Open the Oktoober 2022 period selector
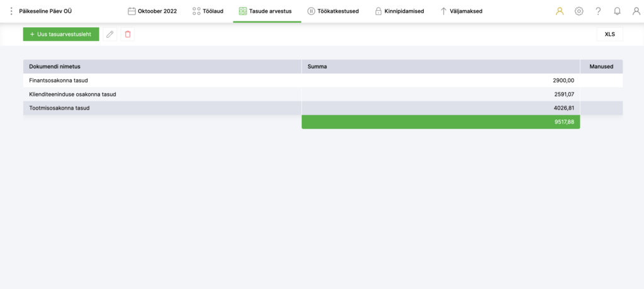 point(152,11)
